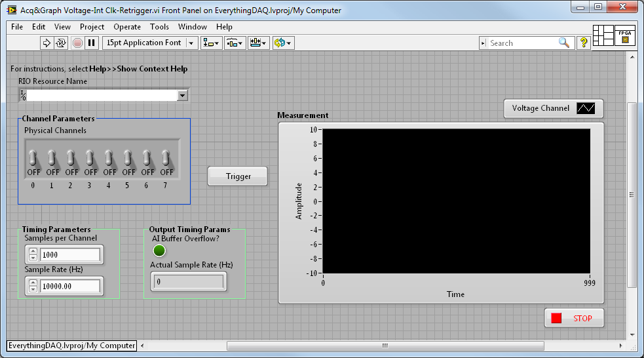
Task: Open the Help menu
Action: (224, 27)
